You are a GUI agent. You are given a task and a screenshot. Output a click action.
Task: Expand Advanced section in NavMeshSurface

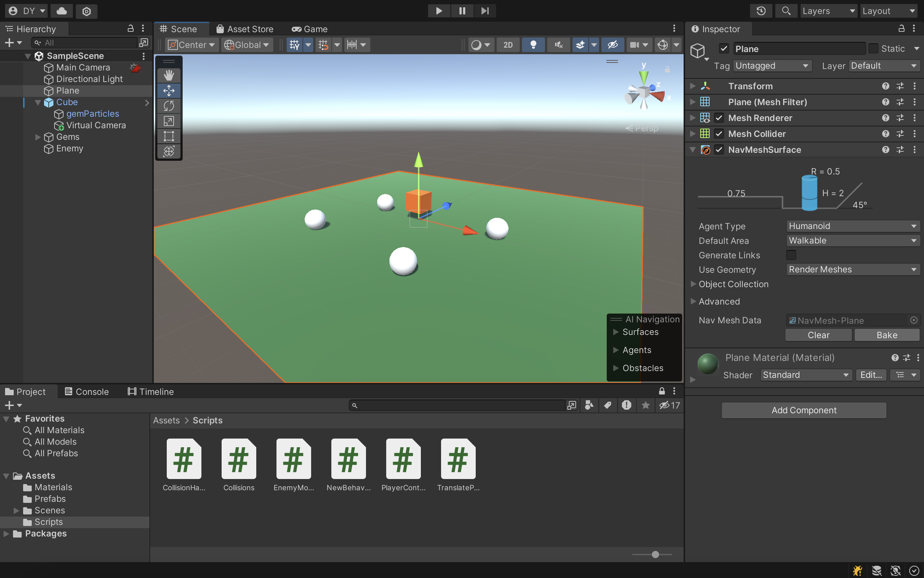pos(693,301)
